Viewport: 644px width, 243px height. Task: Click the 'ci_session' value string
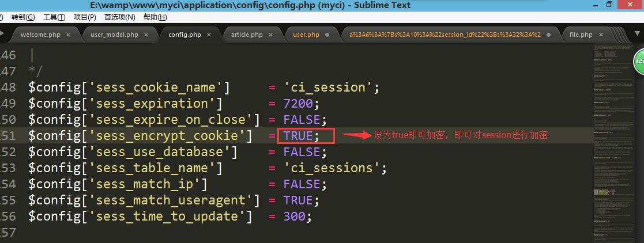pos(327,88)
